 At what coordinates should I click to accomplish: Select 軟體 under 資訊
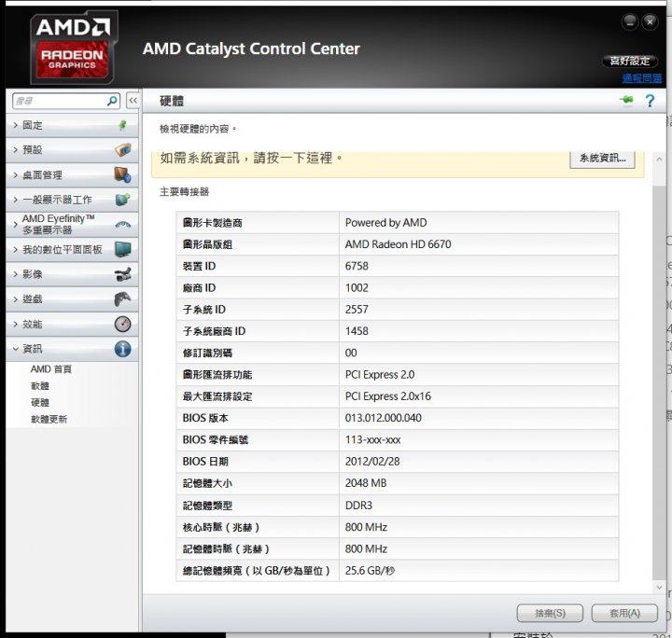40,386
